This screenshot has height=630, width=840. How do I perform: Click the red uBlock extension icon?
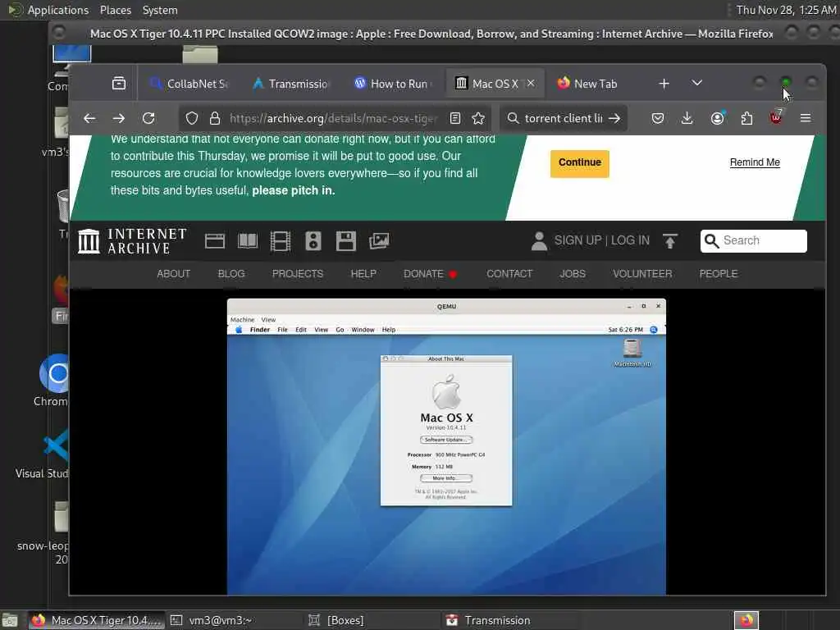[776, 117]
